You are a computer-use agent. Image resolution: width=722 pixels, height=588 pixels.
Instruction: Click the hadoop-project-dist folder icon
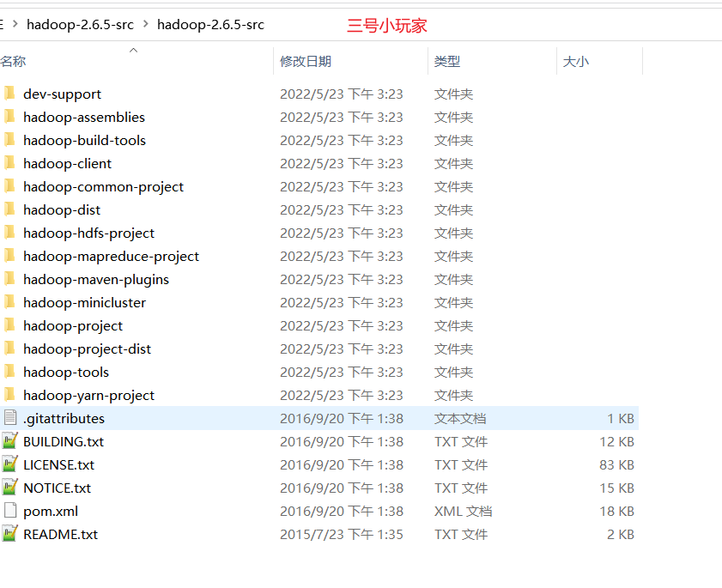click(x=9, y=349)
